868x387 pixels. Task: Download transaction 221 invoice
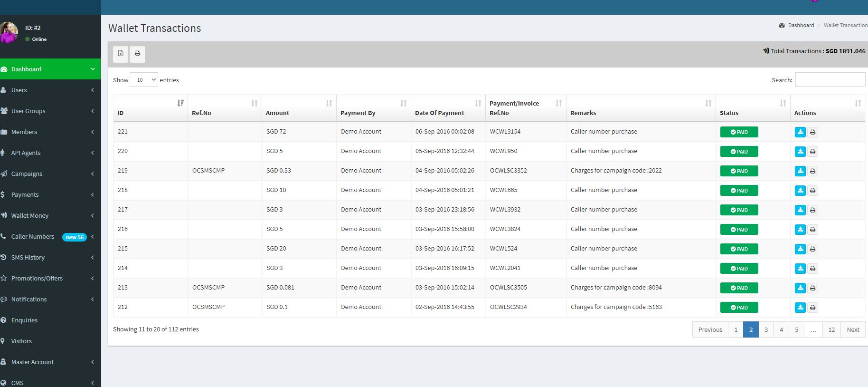point(800,132)
